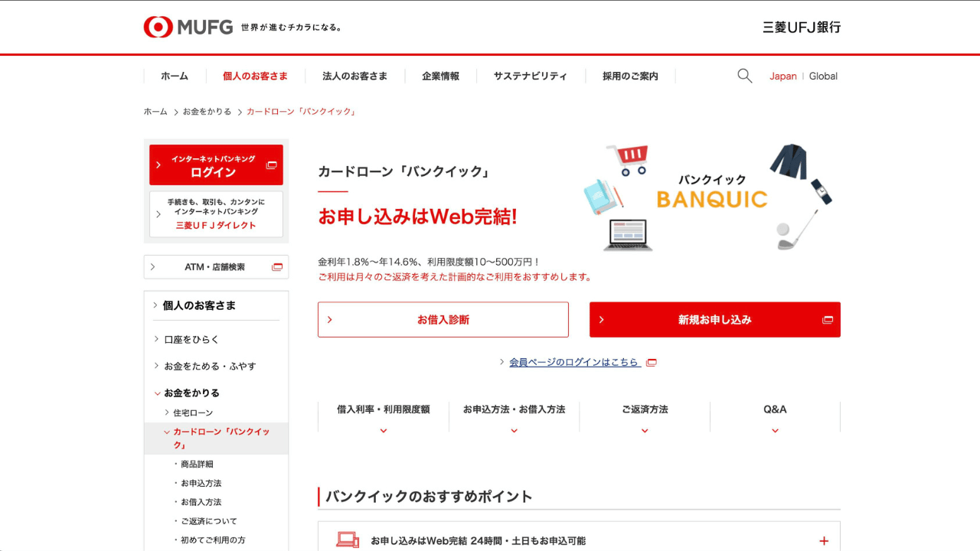Expand the 借入利率・利用限度額 section chevron
Viewport: 980px width, 551px height.
(384, 431)
